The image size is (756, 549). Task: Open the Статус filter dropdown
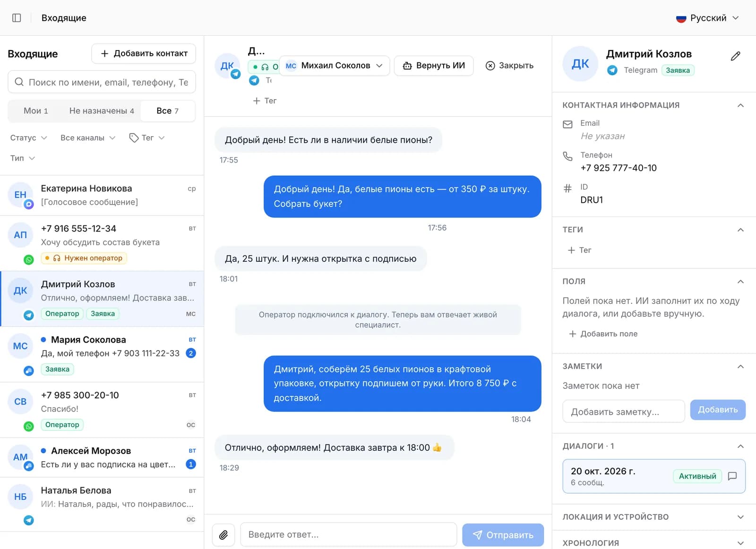click(x=28, y=137)
